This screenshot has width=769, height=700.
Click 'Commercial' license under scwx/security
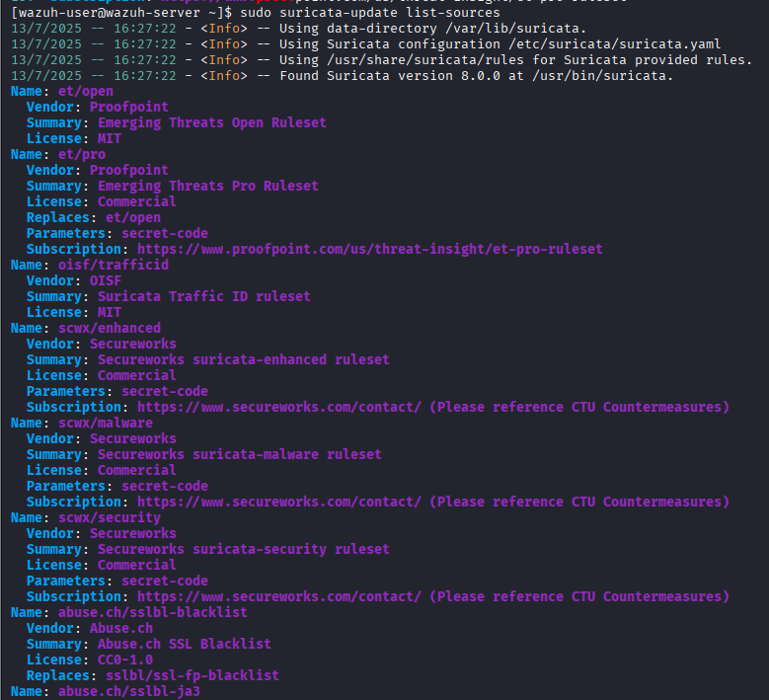[x=137, y=565]
